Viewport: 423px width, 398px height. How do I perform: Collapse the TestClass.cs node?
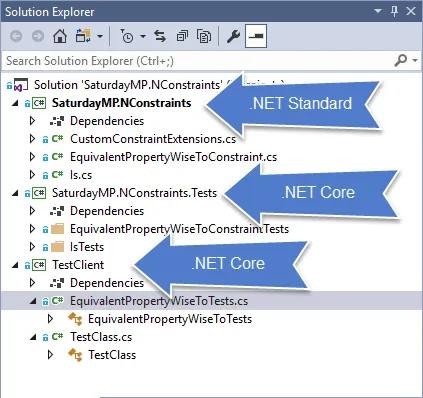33,337
